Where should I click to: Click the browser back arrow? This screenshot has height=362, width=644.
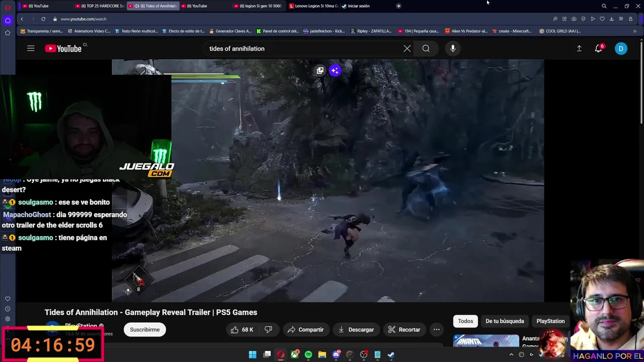(22, 19)
